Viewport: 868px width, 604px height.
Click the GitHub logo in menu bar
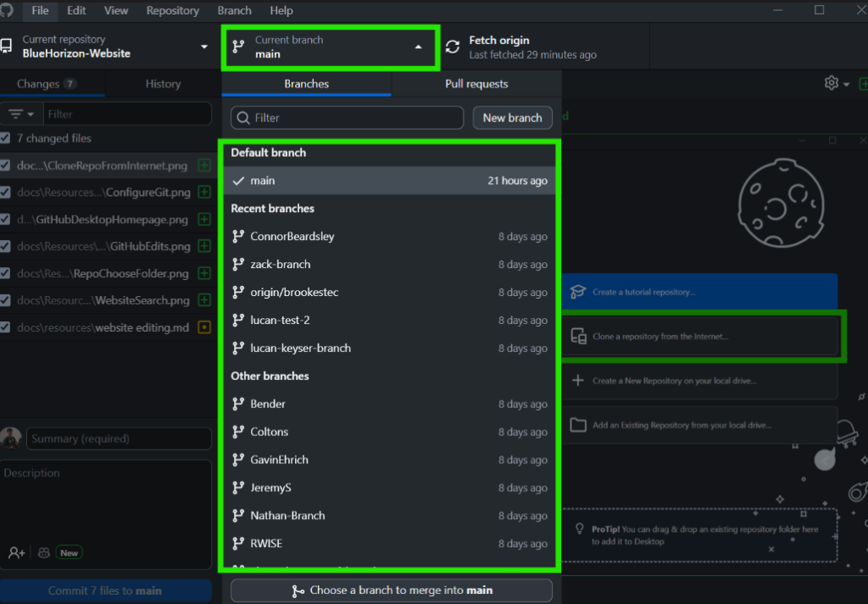click(x=7, y=10)
